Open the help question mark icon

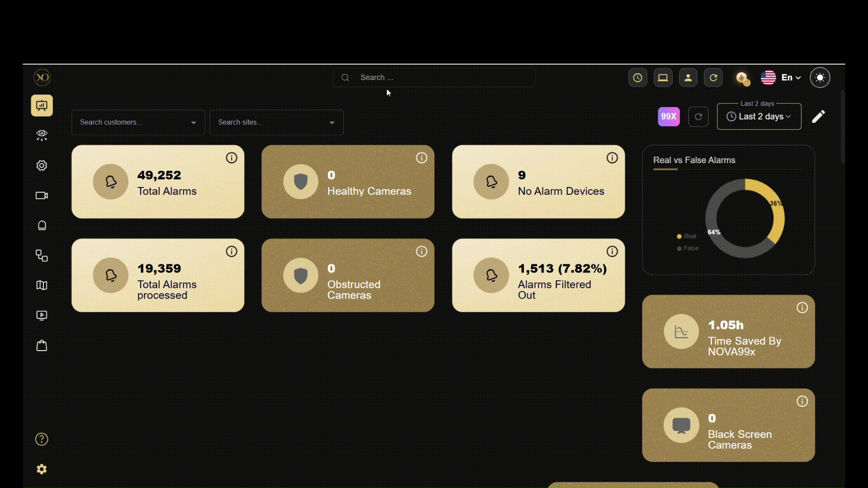[42, 439]
